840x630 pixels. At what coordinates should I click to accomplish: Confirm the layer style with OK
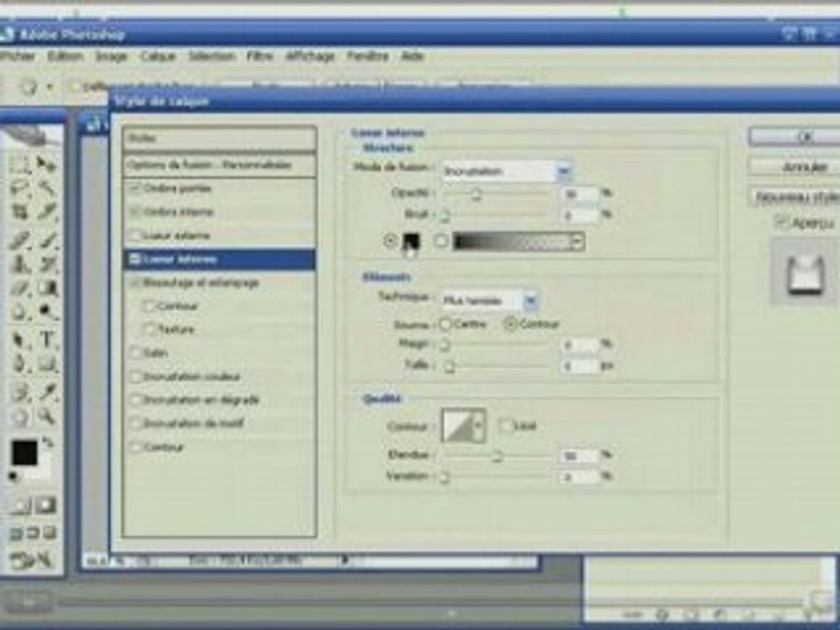coord(794,136)
